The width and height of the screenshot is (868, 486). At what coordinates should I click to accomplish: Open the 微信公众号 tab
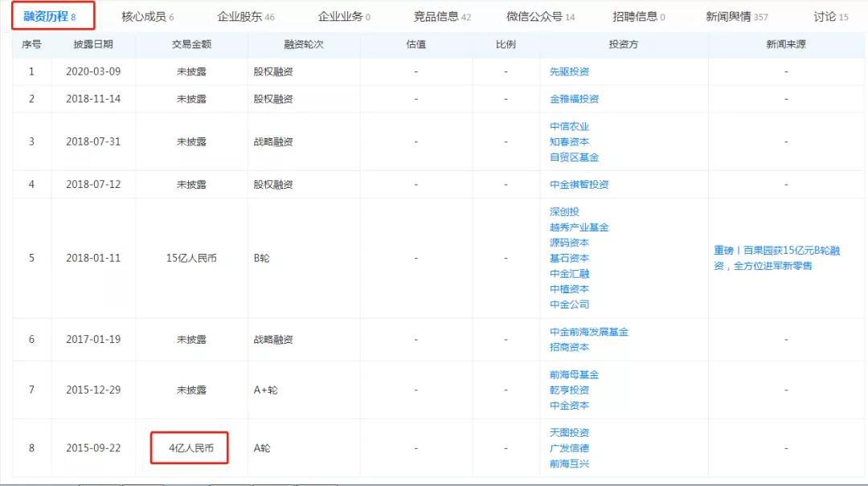pyautogui.click(x=541, y=17)
